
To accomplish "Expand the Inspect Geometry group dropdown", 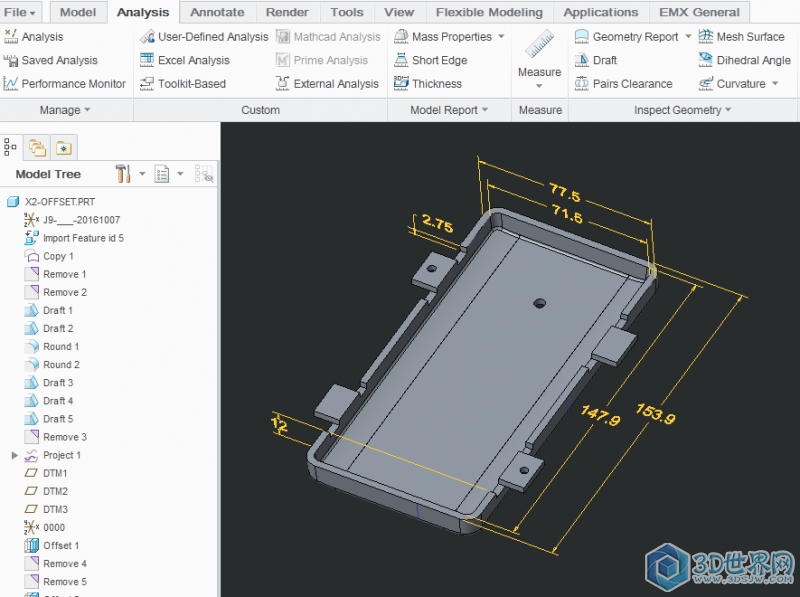I will pos(682,110).
